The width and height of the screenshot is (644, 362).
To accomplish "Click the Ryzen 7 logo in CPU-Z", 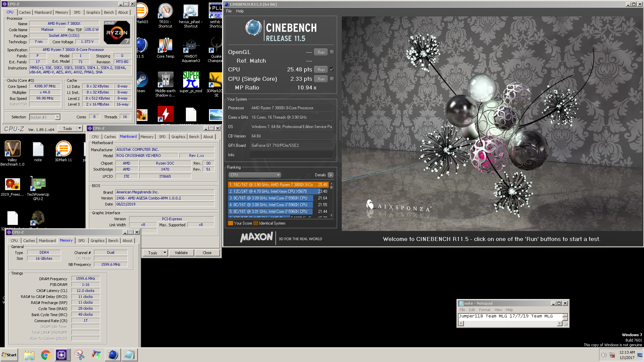I will (117, 32).
